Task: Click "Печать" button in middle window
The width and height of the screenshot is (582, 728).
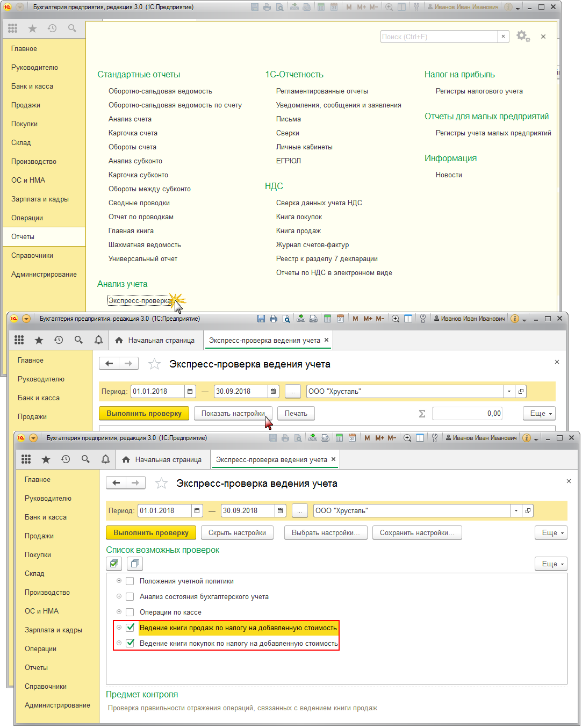Action: tap(296, 413)
